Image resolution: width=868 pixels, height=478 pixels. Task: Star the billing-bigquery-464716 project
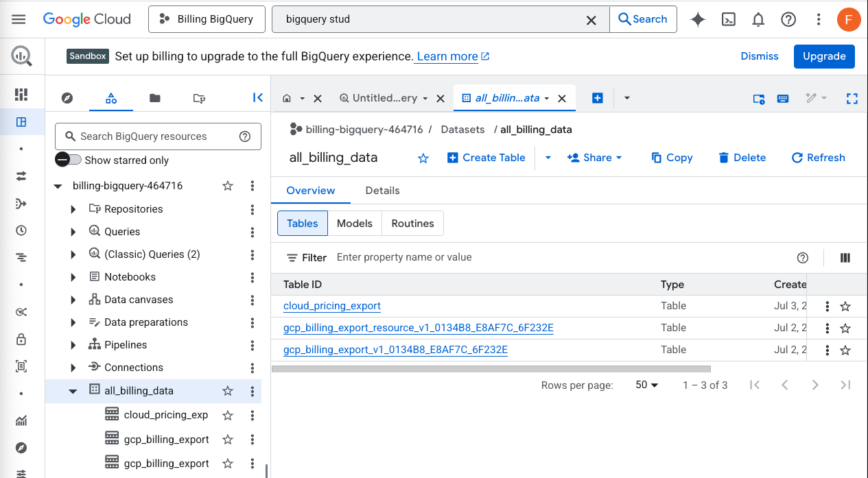coord(228,186)
